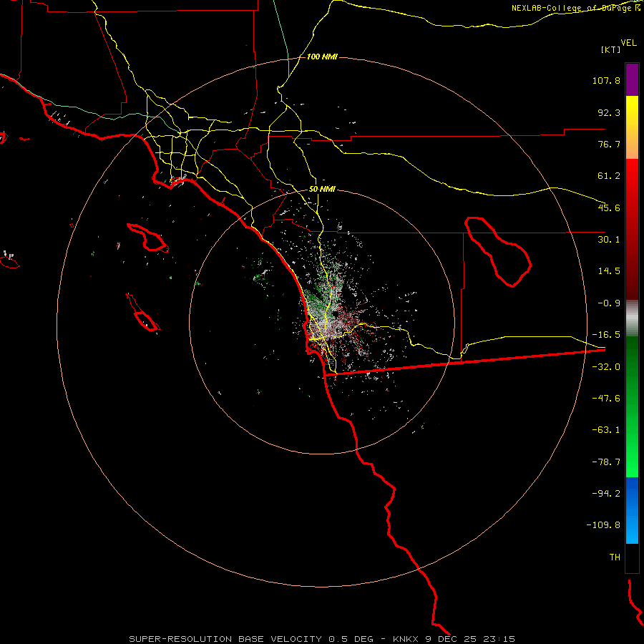644x644 pixels.
Task: Click the 14.5 velocity scale value
Action: pos(609,271)
